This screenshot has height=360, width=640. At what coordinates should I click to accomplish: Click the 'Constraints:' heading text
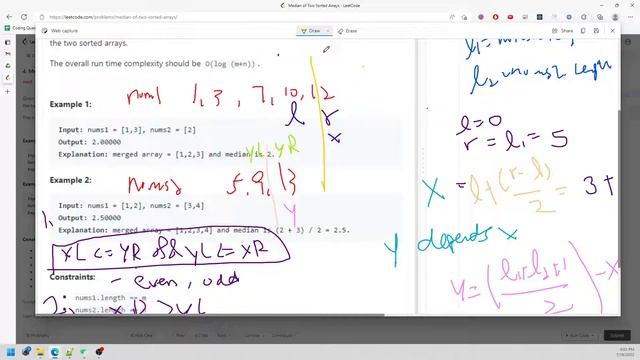[x=72, y=277]
